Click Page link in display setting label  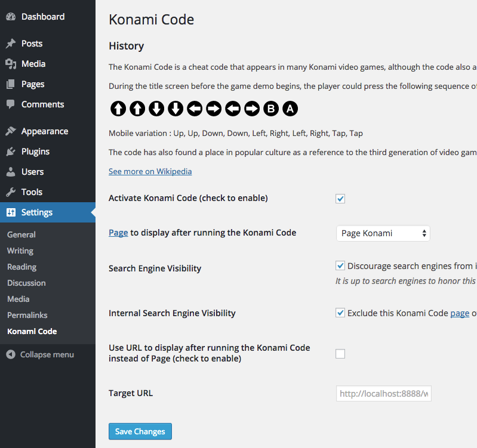tap(118, 233)
